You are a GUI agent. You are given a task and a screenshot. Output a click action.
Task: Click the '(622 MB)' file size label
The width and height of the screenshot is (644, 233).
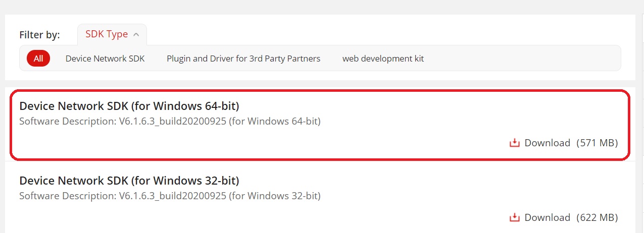(x=597, y=218)
